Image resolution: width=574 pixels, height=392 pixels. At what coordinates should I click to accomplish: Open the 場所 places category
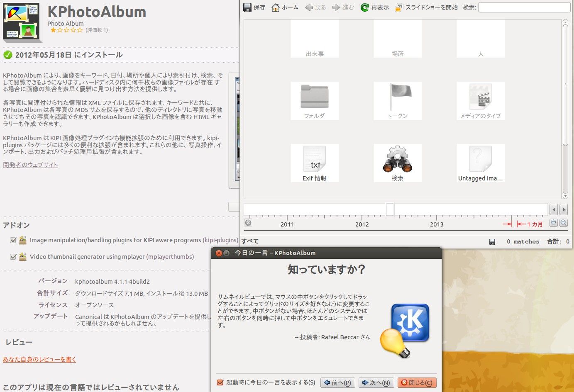(x=398, y=39)
